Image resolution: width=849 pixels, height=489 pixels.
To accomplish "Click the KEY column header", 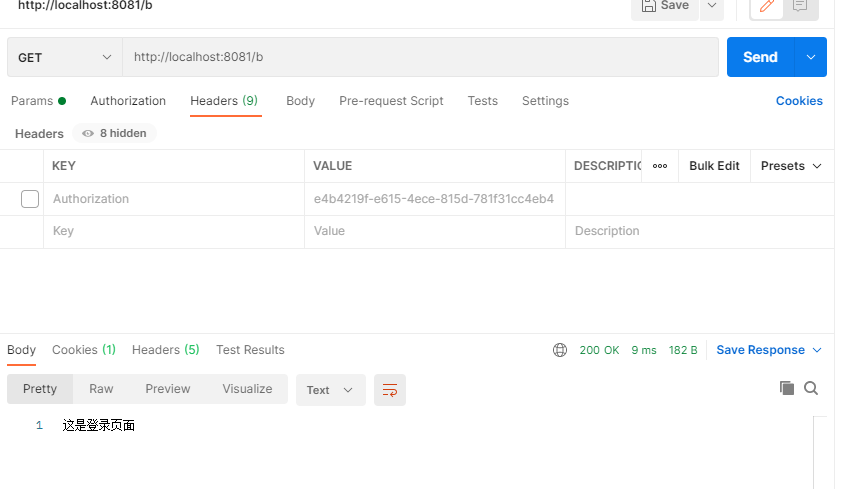I will coord(64,166).
